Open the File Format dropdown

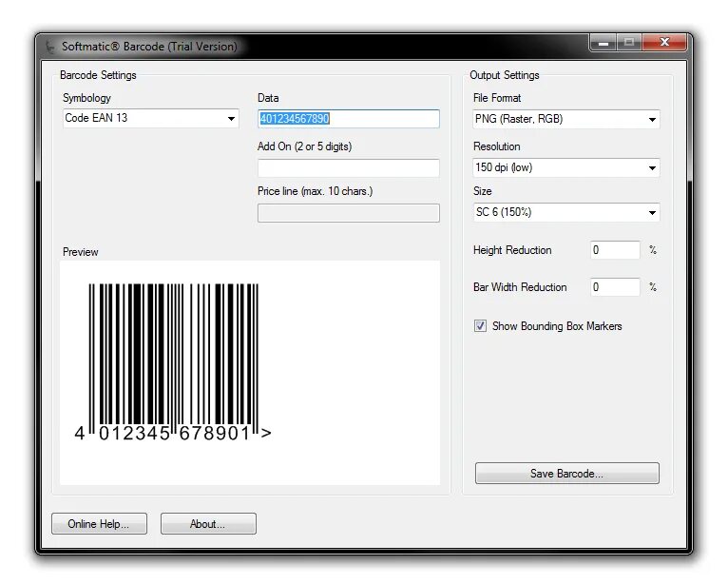(x=566, y=120)
